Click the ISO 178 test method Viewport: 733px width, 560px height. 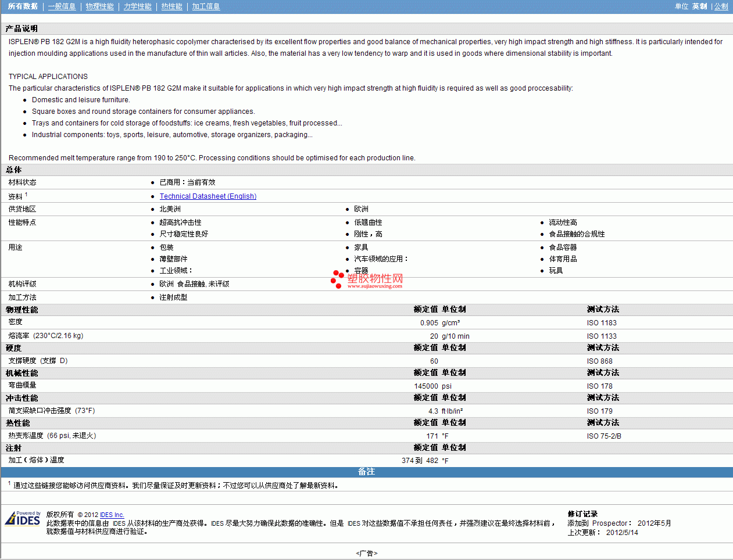point(599,386)
